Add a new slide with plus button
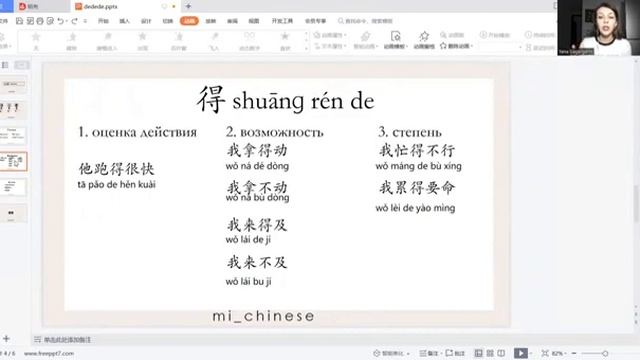640x360 pixels. pyautogui.click(x=6, y=338)
